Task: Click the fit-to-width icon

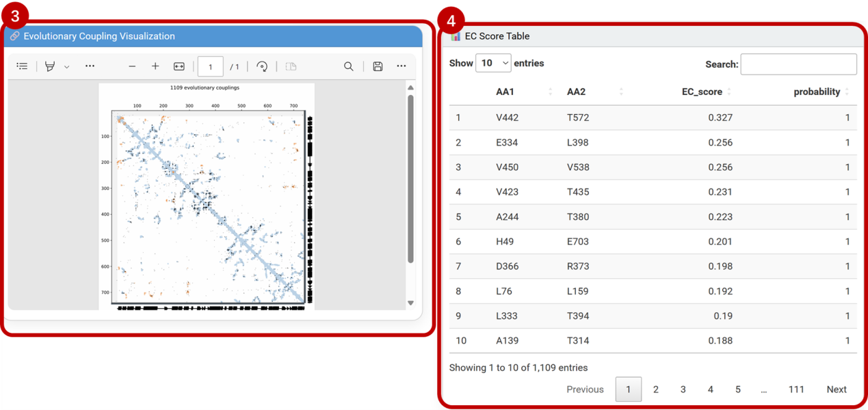Action: (179, 66)
